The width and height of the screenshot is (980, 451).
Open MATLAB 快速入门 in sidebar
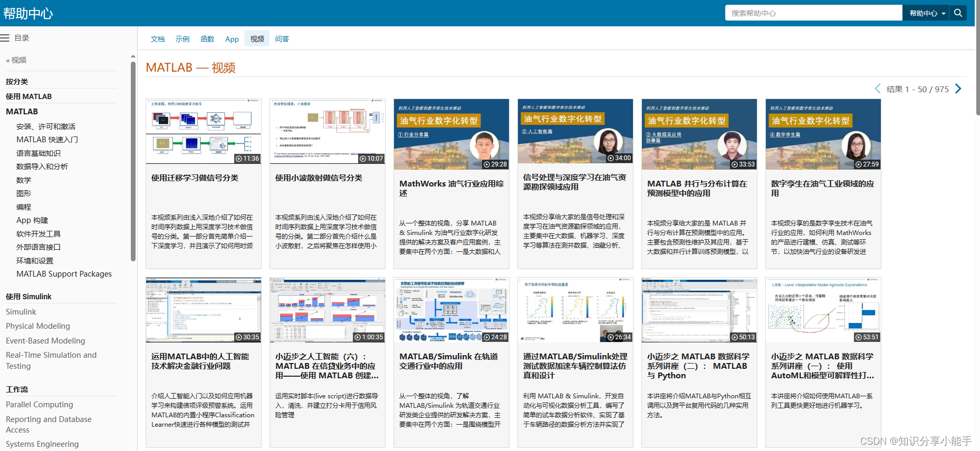pos(47,140)
